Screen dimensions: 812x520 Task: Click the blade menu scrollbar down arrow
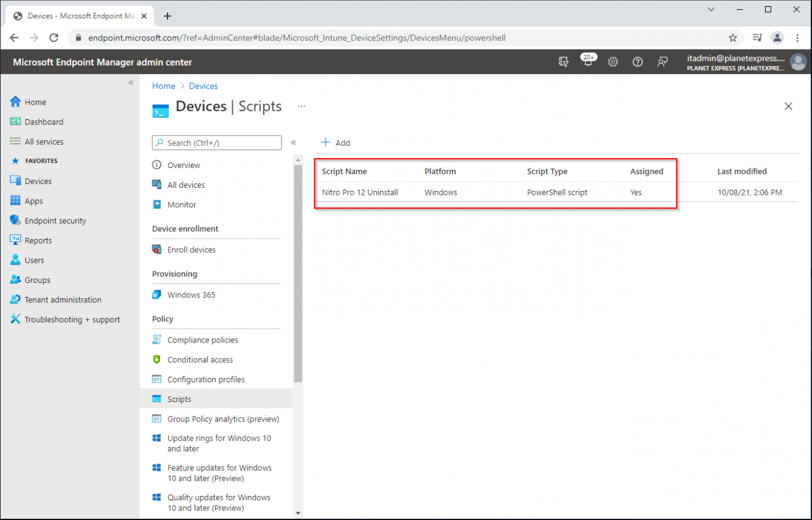coord(298,512)
